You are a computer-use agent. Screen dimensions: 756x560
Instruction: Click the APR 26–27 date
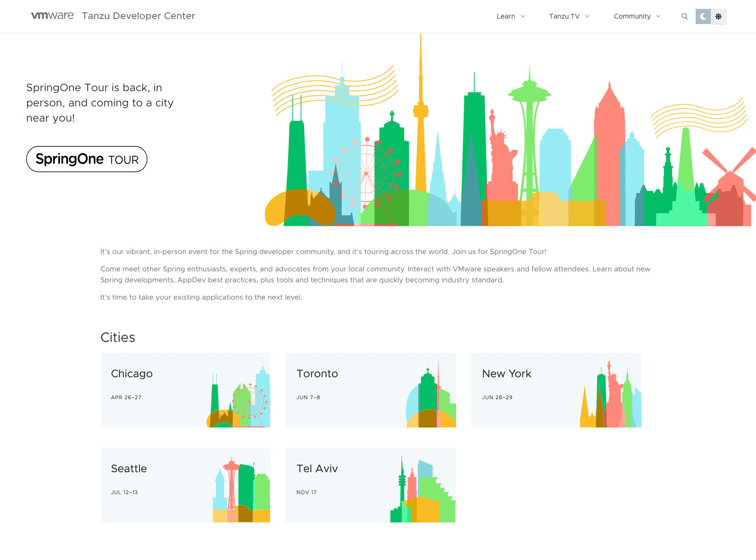tap(126, 398)
